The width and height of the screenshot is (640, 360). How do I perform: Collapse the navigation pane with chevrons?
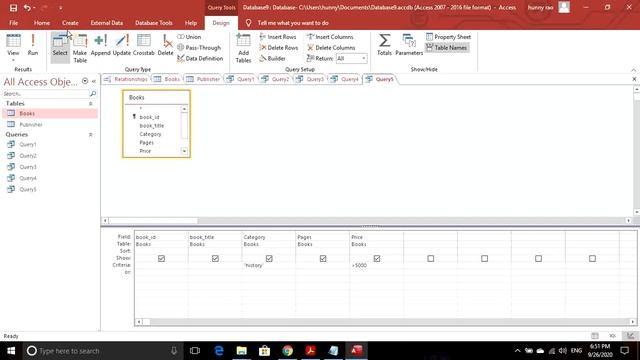click(x=94, y=81)
